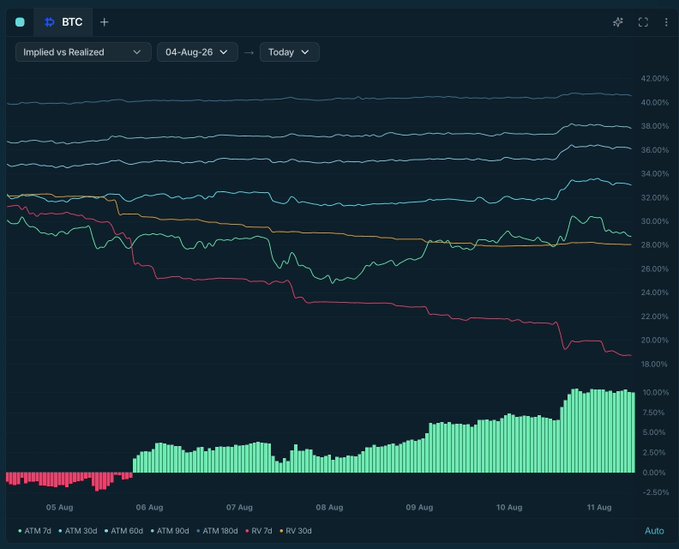Click the sparkle AI insights icon
The image size is (679, 549).
[x=618, y=22]
